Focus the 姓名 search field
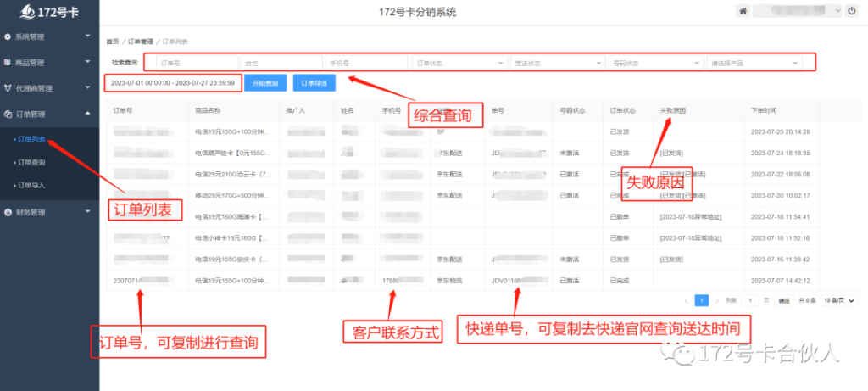The image size is (868, 391). tap(281, 63)
